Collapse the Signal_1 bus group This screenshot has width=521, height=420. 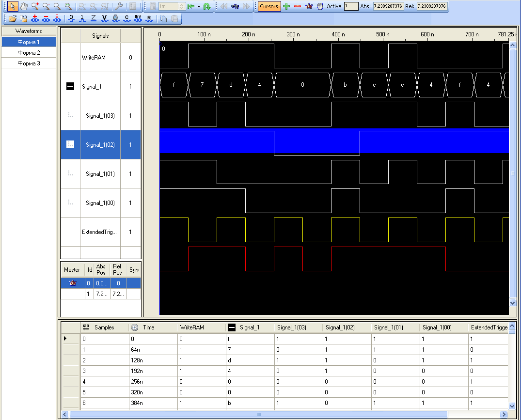click(70, 87)
